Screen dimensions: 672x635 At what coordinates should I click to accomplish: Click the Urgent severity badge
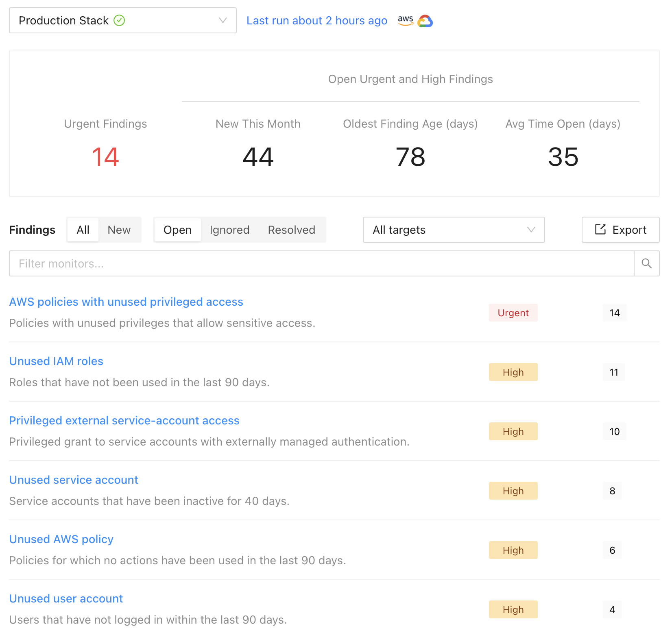tap(513, 313)
